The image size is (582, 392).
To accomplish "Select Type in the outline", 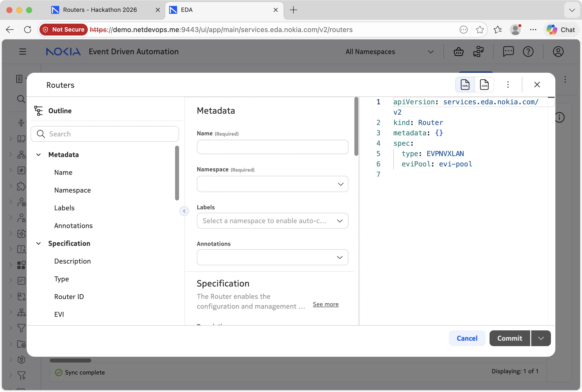I will (61, 279).
